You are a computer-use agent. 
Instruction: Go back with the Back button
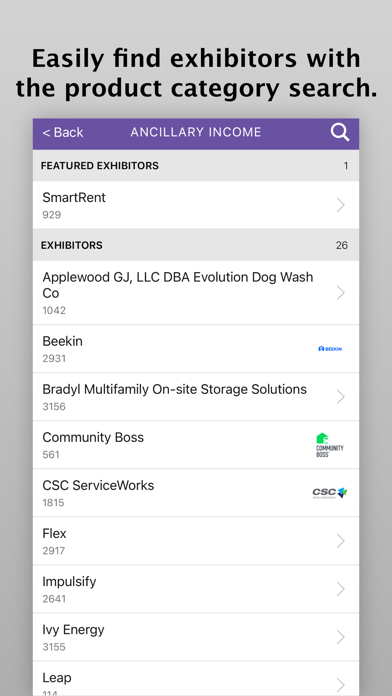point(63,132)
